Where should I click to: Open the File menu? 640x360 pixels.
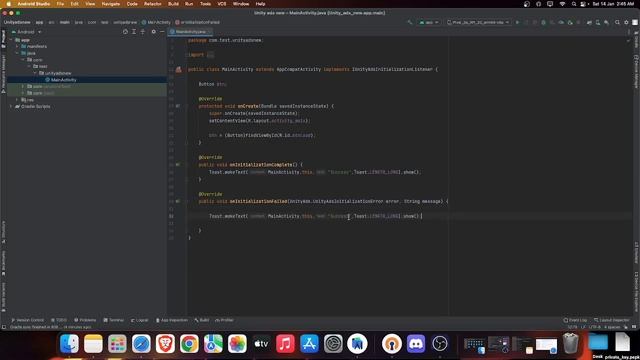60,4
